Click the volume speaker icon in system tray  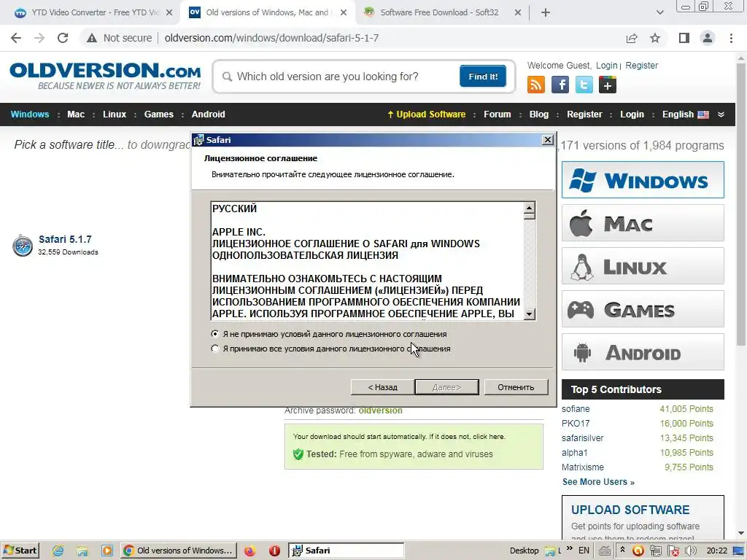point(690,551)
